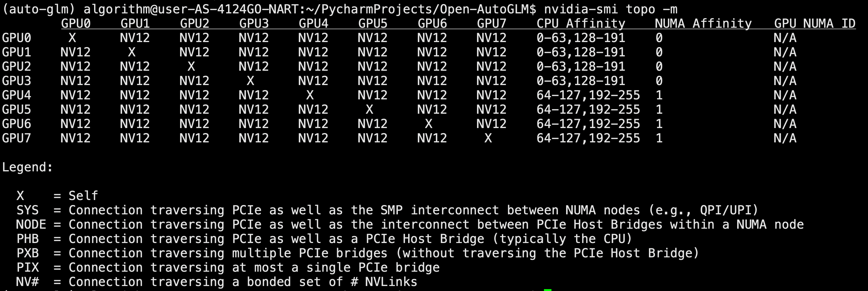Click the N/A value in GPU6 row
Viewport: 868px width, 291px height.
(x=785, y=124)
